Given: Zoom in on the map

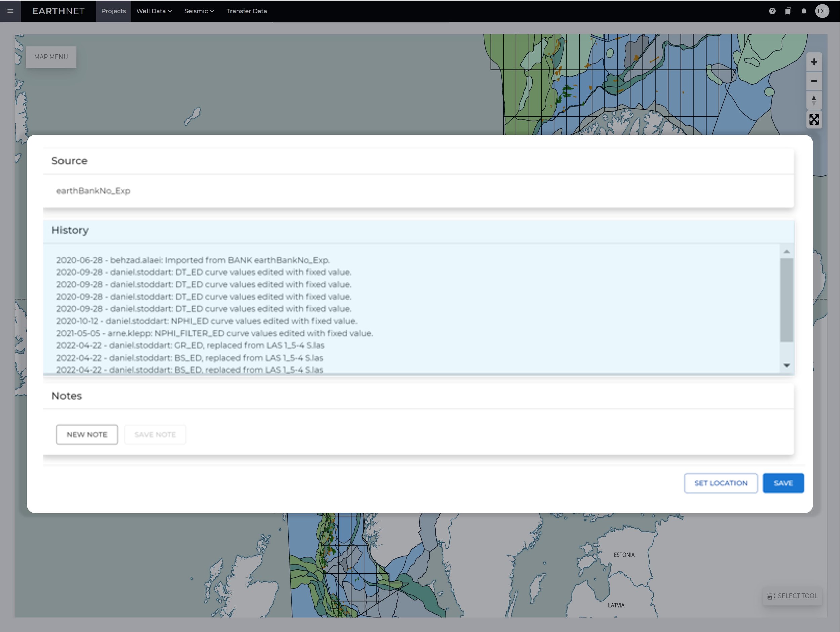Looking at the screenshot, I should (814, 62).
